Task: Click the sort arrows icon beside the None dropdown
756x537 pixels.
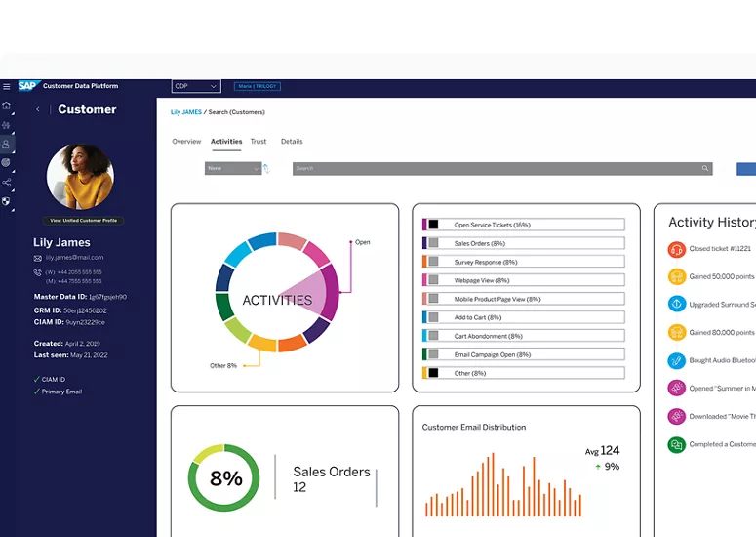Action: (266, 169)
